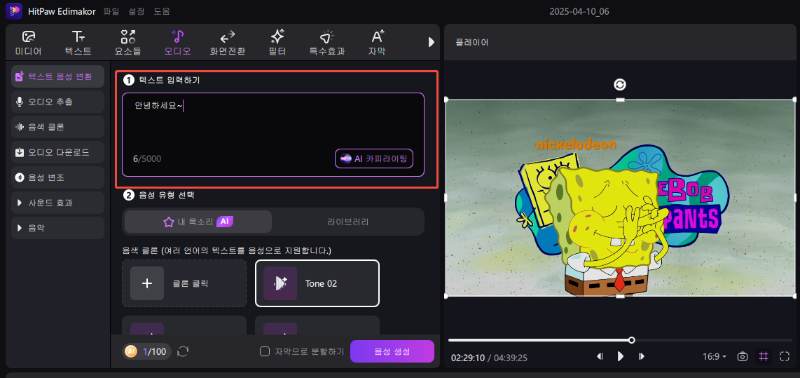Launch the AI copywriting button
This screenshot has height=378, width=800.
point(374,159)
